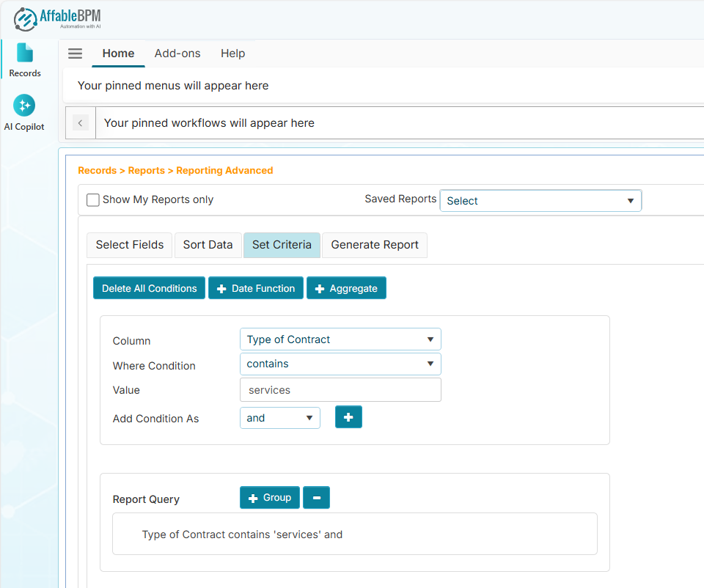This screenshot has height=588, width=704.
Task: Collapse the pinned workflows bar
Action: coord(80,122)
